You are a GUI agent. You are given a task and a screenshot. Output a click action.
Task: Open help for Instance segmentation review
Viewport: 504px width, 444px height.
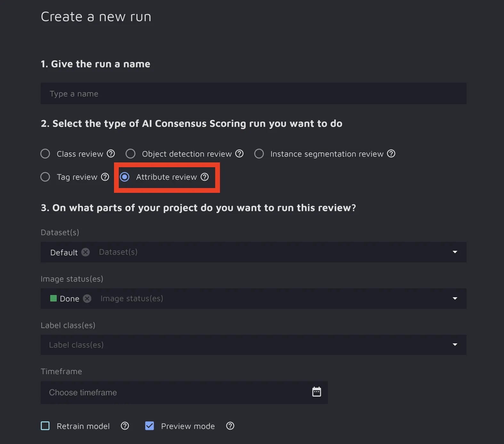click(391, 154)
